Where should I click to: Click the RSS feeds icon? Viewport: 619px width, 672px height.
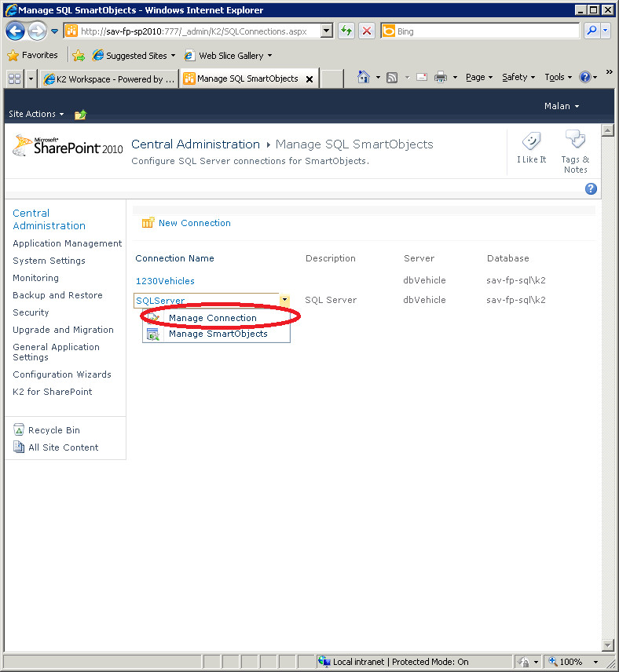[x=392, y=77]
